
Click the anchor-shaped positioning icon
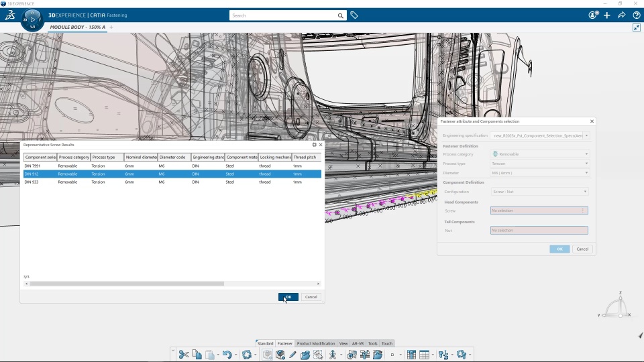tap(332, 354)
